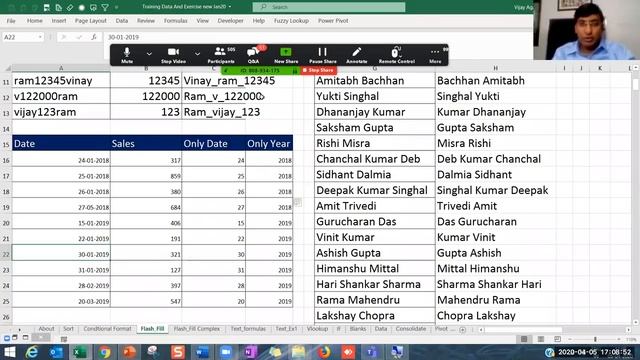The width and height of the screenshot is (640, 360).
Task: Click the round white icon in quick access toolbar
Action: (x=82, y=7)
